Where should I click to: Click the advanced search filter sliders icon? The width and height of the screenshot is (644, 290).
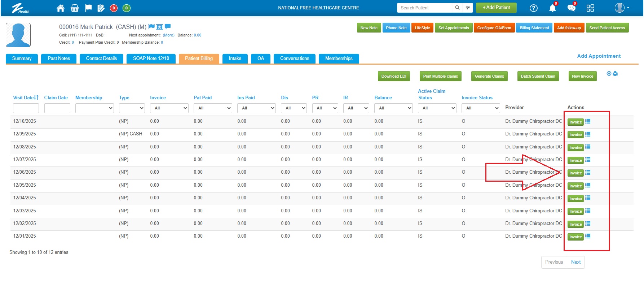(468, 8)
